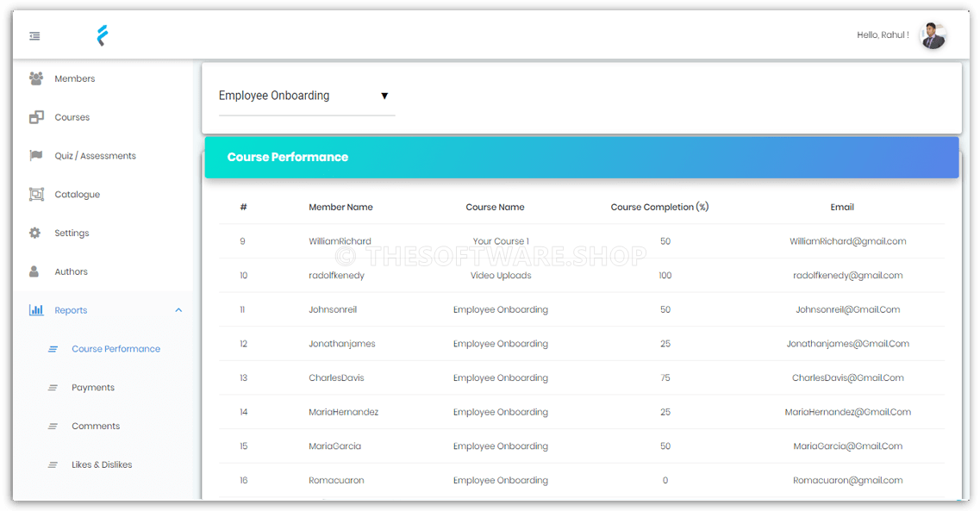Click Rahul's profile avatar
Screen dimensions: 980x511
[x=933, y=35]
